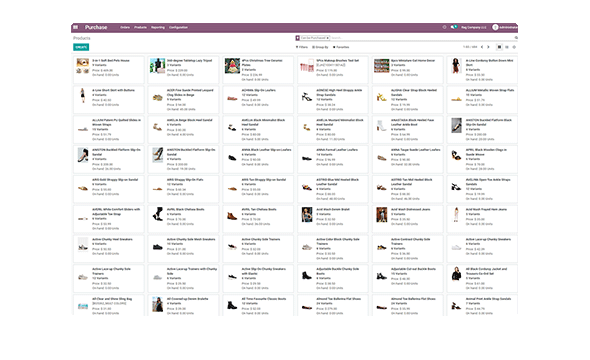Select 'ARIS Gold Strappy Slip-on Sandal' title
This screenshot has height=360, width=590.
pos(115,180)
